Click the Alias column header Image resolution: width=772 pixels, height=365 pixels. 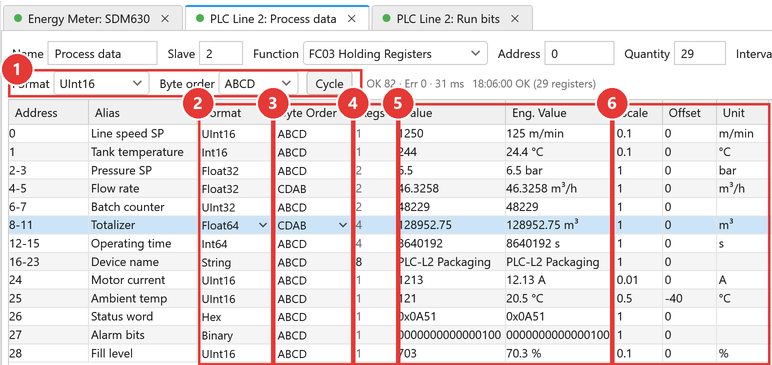click(143, 113)
